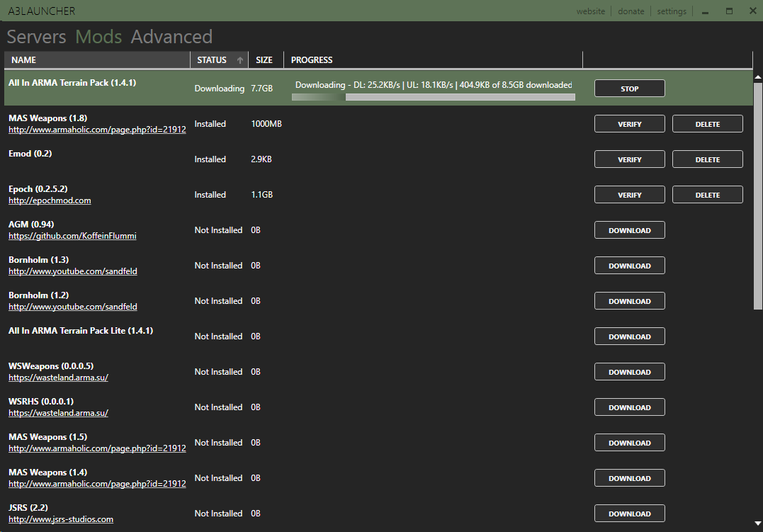Sort by STATUS column header
763x532 pixels.
click(219, 60)
